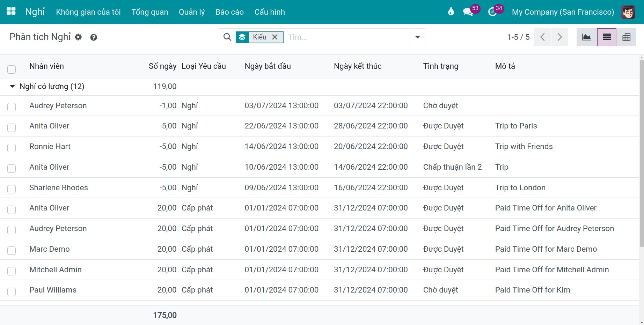Switch to pivot table view

[626, 37]
